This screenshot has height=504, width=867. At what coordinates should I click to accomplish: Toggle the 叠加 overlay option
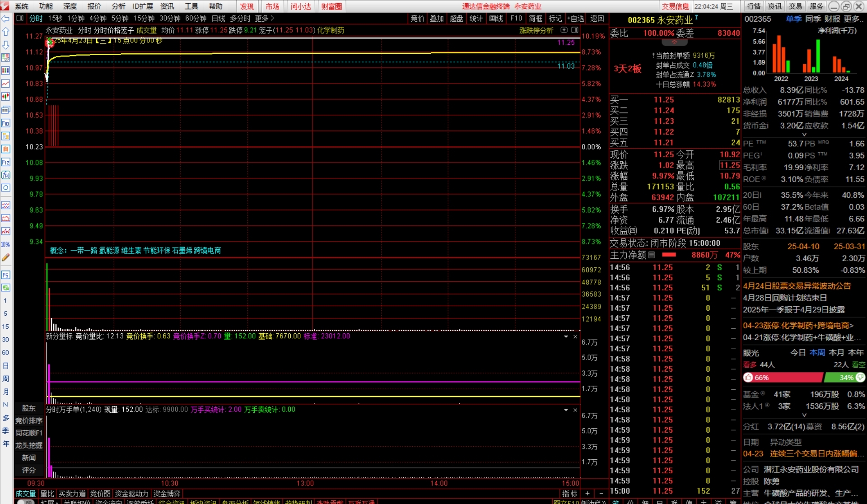[x=436, y=19]
